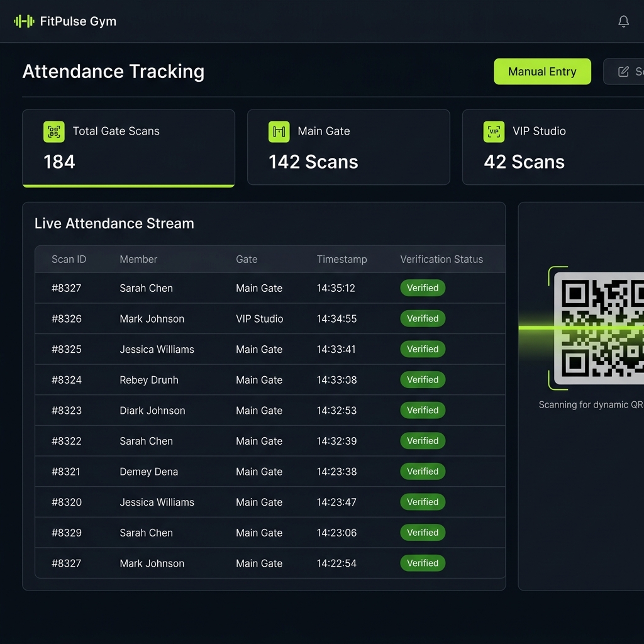Click the QR code scanner preview
The height and width of the screenshot is (644, 644).
click(x=599, y=328)
